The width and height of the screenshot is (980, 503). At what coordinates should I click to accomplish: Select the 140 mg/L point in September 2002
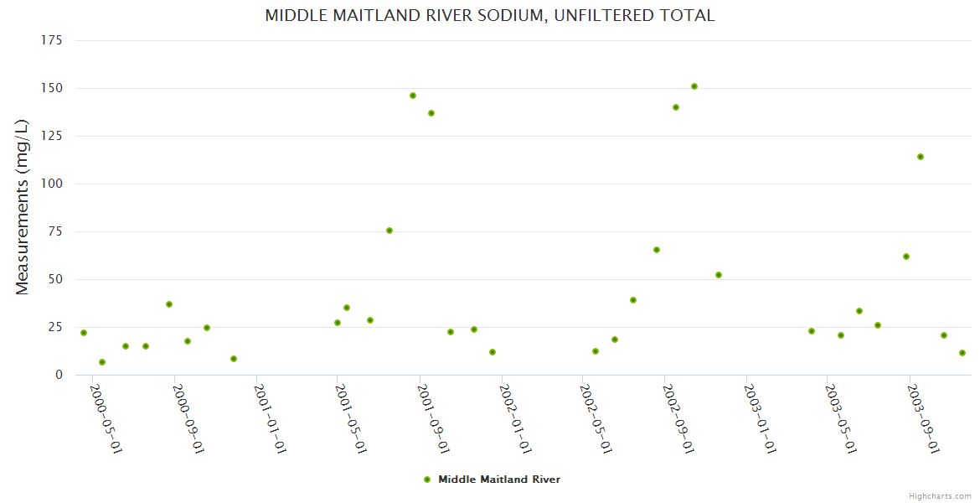[676, 107]
